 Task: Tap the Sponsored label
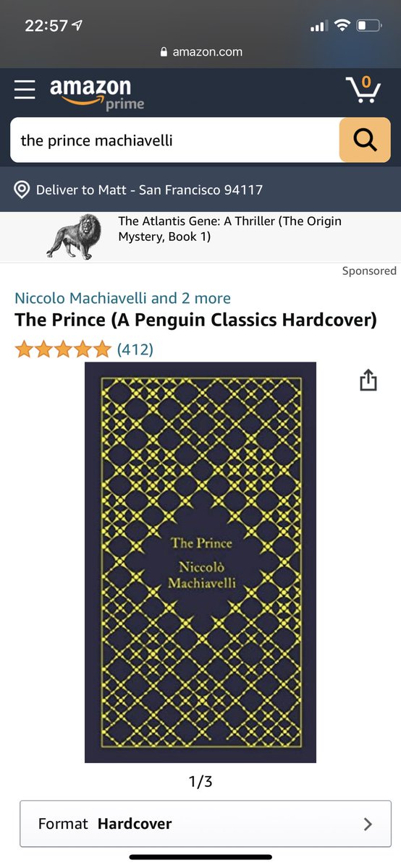pos(369,271)
